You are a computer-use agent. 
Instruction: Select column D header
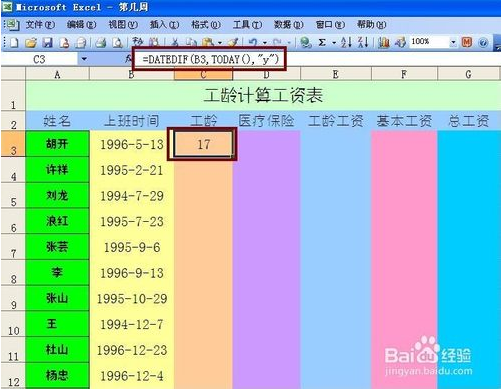tap(267, 74)
